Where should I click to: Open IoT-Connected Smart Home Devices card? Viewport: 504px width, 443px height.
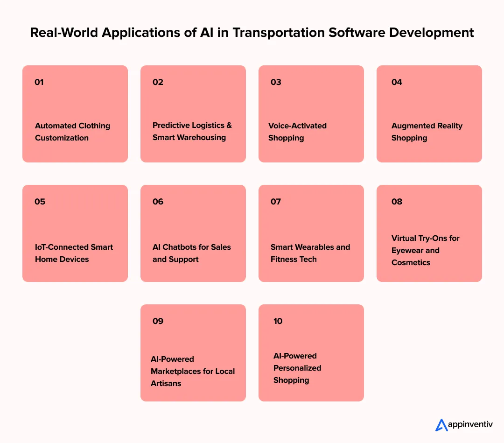[x=75, y=233]
